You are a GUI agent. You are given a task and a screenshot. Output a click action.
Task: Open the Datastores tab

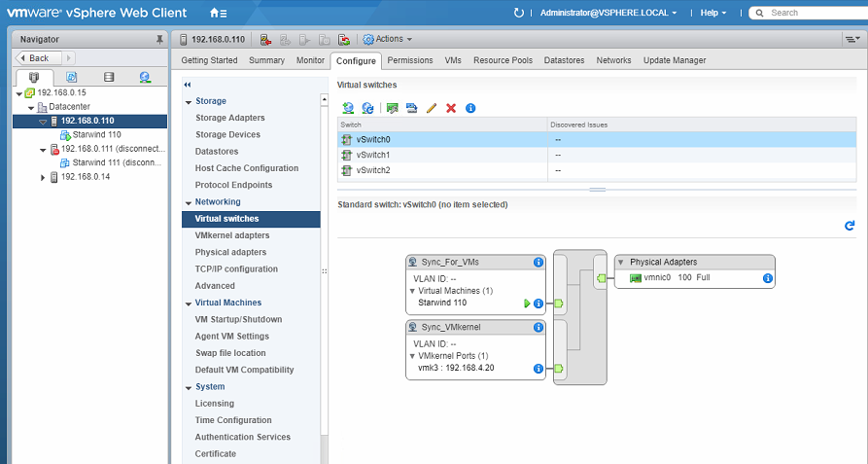coord(564,60)
